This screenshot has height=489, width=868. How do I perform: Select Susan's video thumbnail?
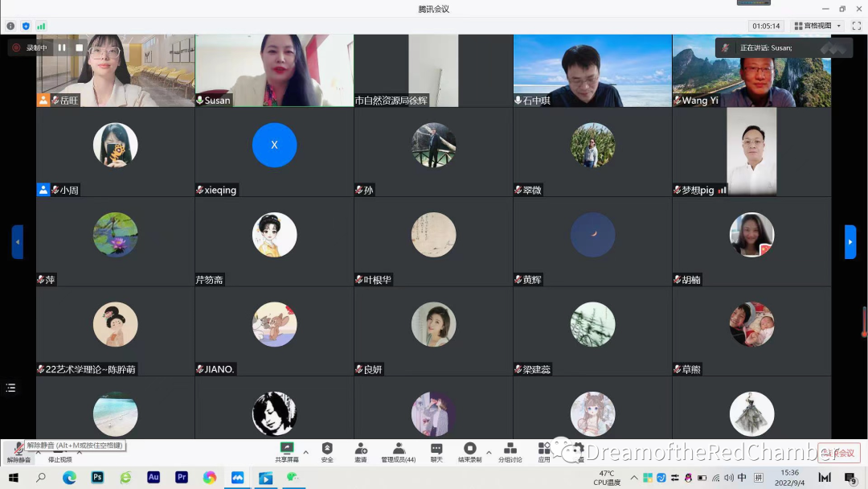pyautogui.click(x=274, y=71)
